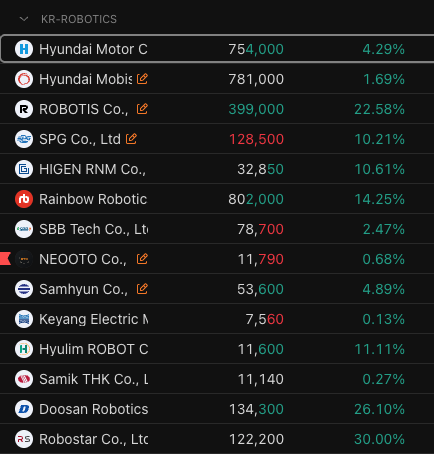Click the 781,000 price value
This screenshot has height=454, width=434.
coord(256,79)
